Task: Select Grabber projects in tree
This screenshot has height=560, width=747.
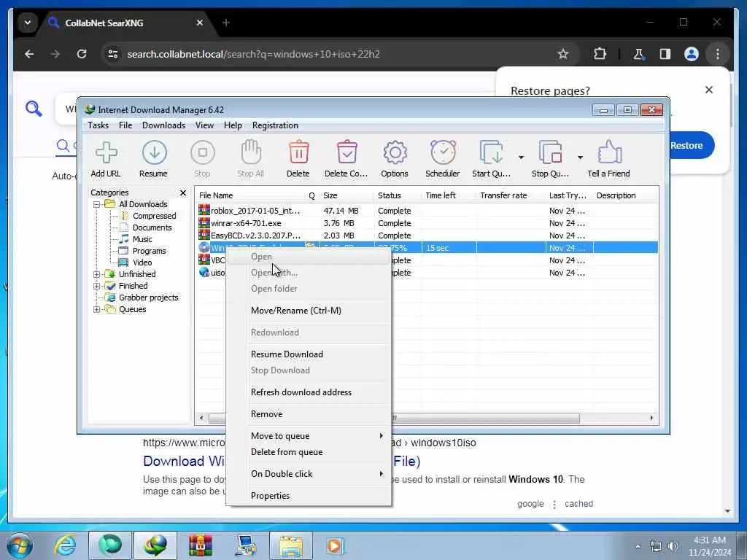Action: click(x=149, y=297)
